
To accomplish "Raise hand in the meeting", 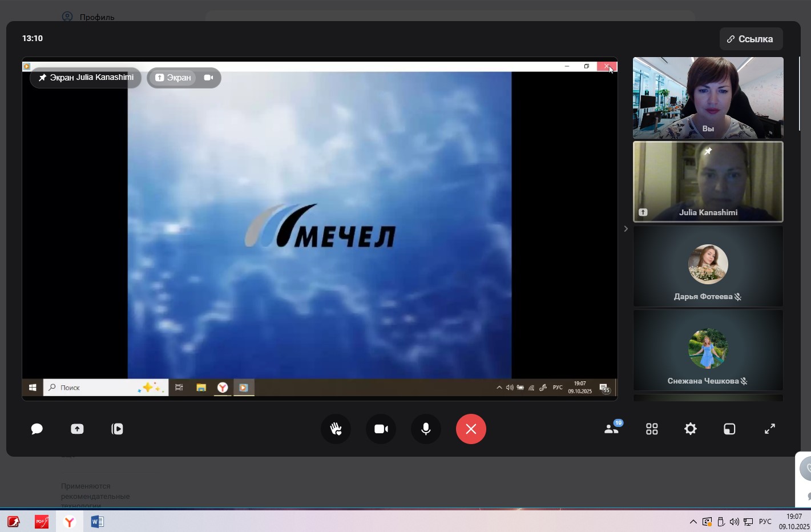I will pyautogui.click(x=336, y=429).
